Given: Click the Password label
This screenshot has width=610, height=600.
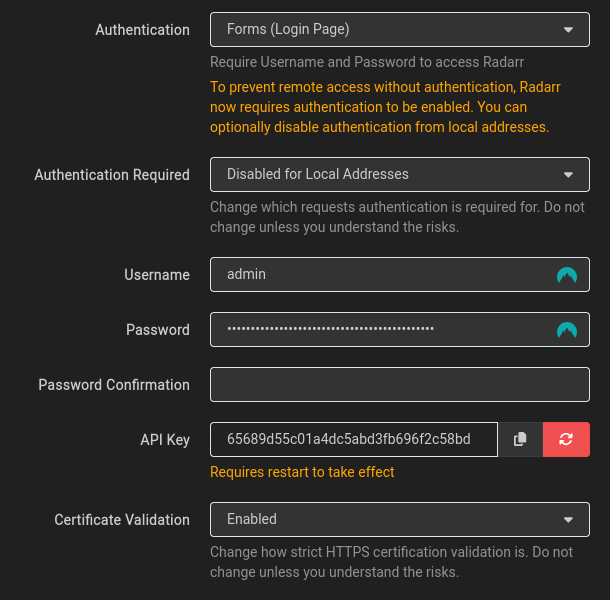Looking at the screenshot, I should 158,330.
